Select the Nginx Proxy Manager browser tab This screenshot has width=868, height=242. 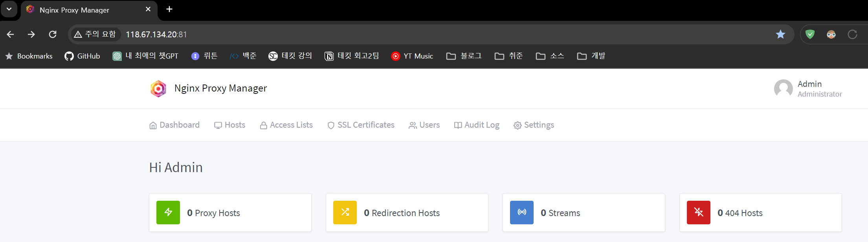coord(89,10)
